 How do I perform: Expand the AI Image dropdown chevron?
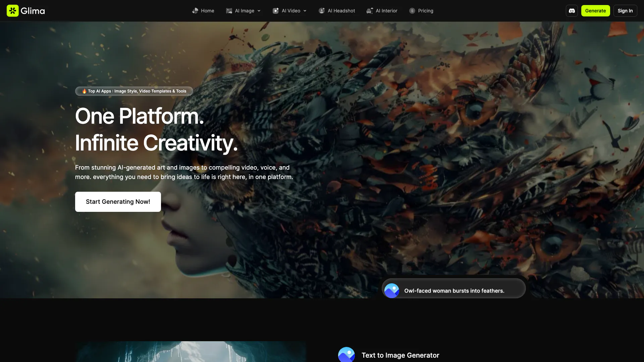[x=259, y=11]
